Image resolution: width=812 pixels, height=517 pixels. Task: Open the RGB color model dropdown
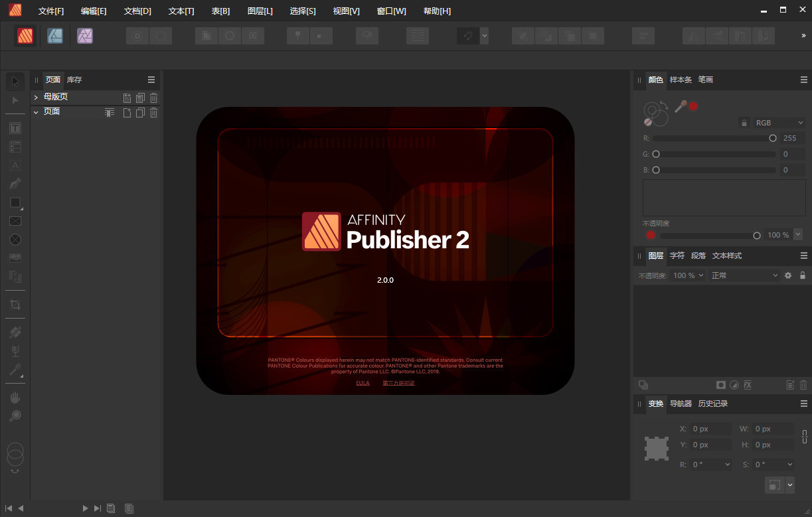click(x=779, y=122)
